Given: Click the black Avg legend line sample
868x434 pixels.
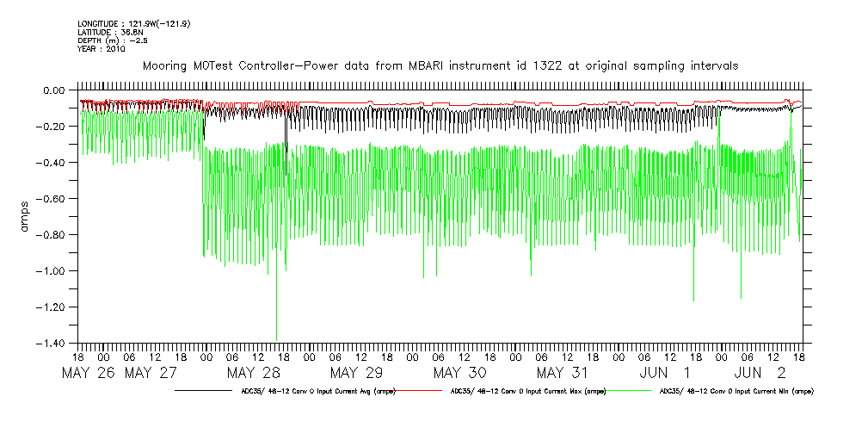Looking at the screenshot, I should (x=205, y=390).
